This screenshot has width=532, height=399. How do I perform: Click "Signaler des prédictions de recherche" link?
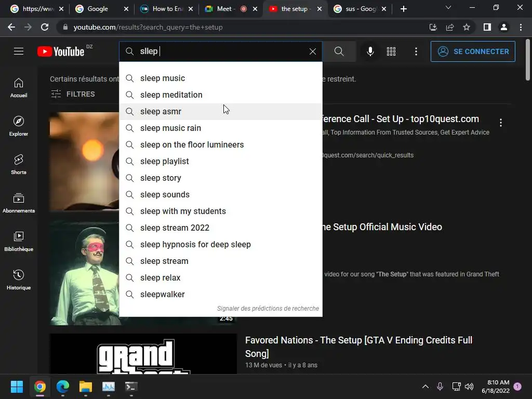268,309
